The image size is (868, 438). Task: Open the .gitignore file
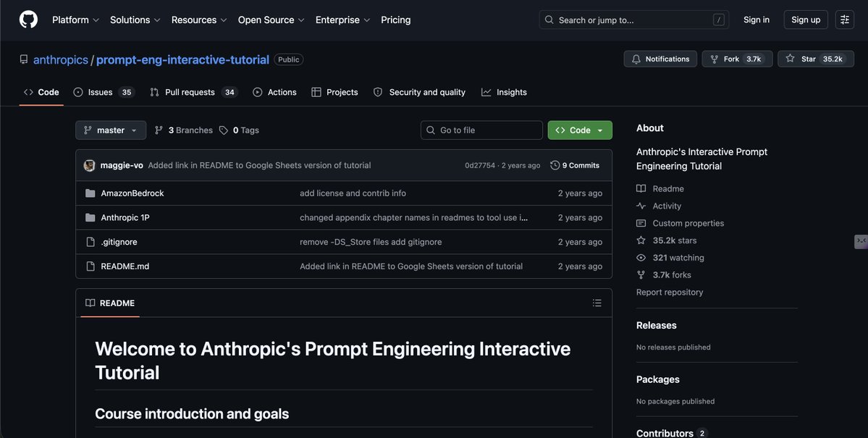119,242
